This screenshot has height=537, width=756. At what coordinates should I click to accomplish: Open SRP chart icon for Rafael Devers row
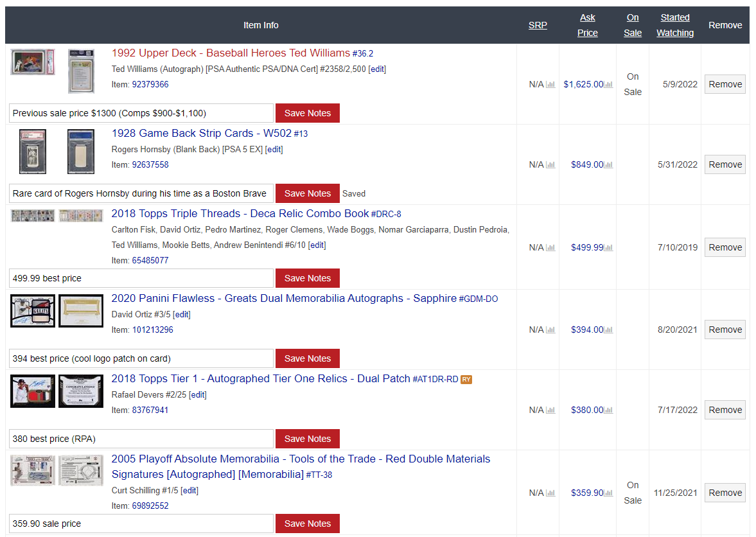click(550, 410)
